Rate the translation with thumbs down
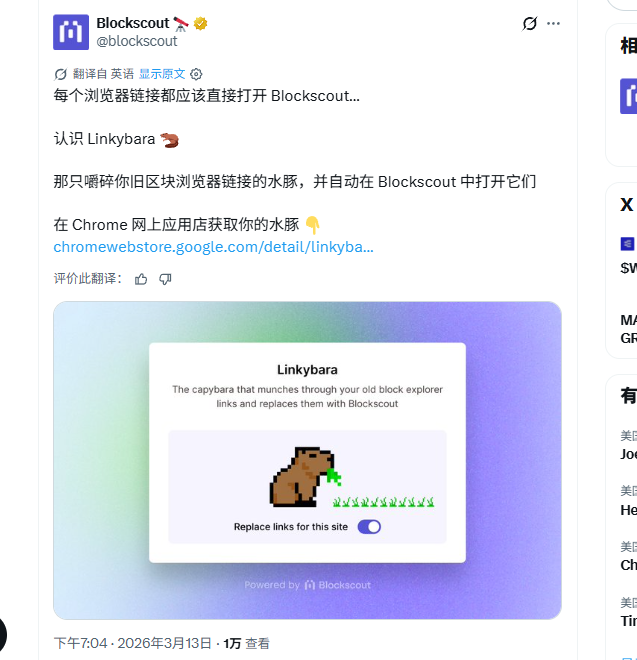Screen dimensions: 637x660 [x=165, y=279]
